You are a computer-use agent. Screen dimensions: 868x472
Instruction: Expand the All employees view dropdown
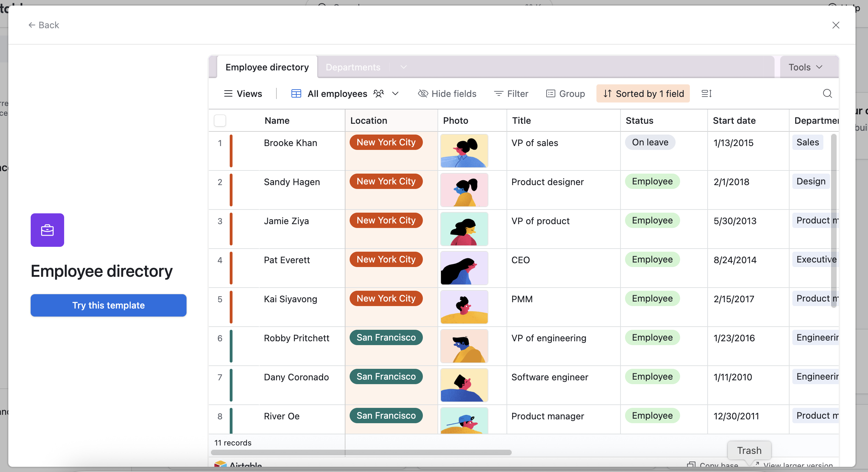(395, 93)
